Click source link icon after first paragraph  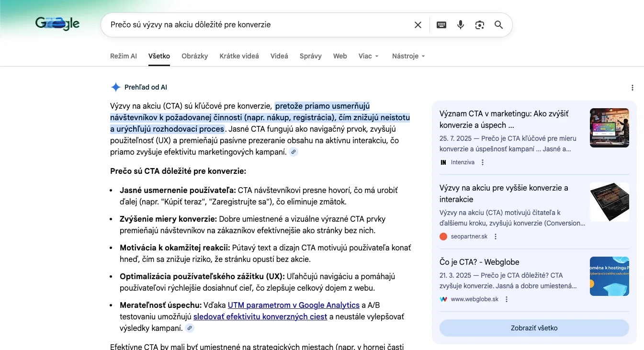click(x=294, y=152)
